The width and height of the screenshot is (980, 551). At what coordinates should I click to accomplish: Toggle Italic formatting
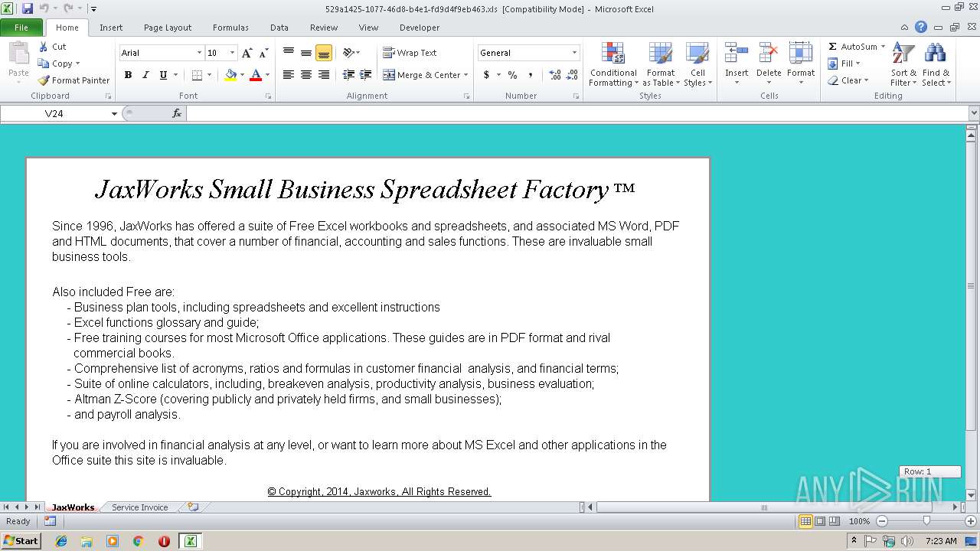coord(145,75)
